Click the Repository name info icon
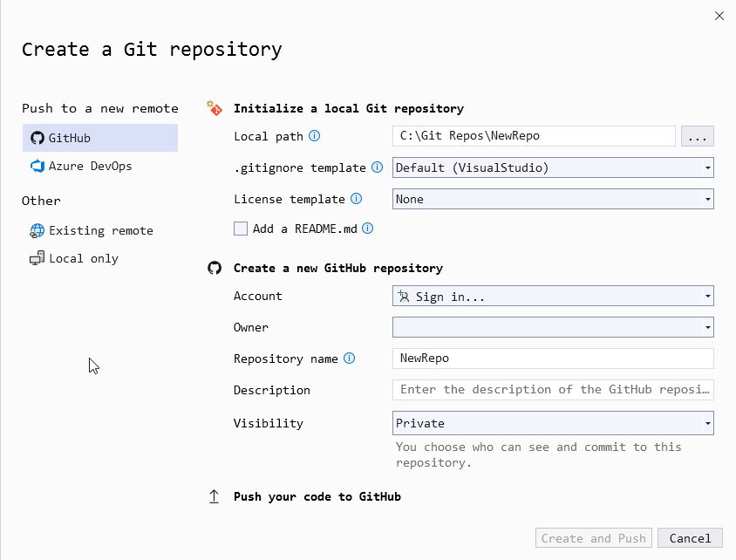 click(x=350, y=359)
